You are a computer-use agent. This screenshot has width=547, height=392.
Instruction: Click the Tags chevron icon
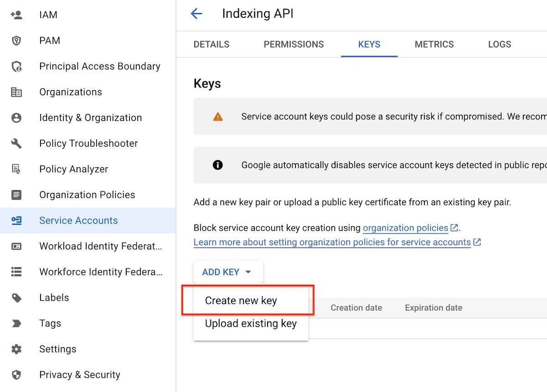coord(16,324)
